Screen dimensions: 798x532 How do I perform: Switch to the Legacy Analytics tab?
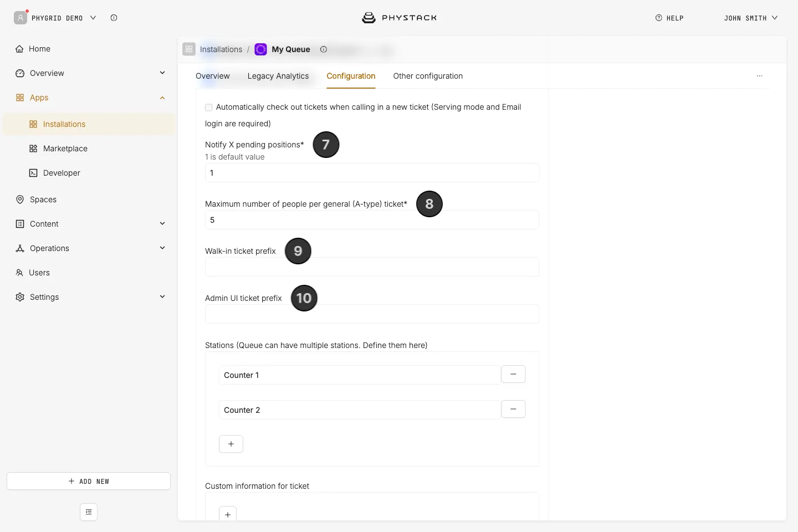pos(278,76)
